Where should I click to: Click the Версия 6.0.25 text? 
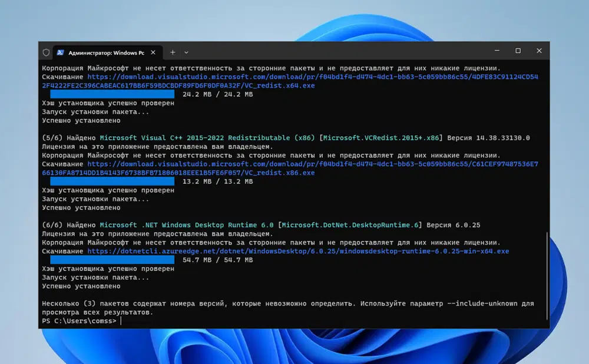coord(454,225)
